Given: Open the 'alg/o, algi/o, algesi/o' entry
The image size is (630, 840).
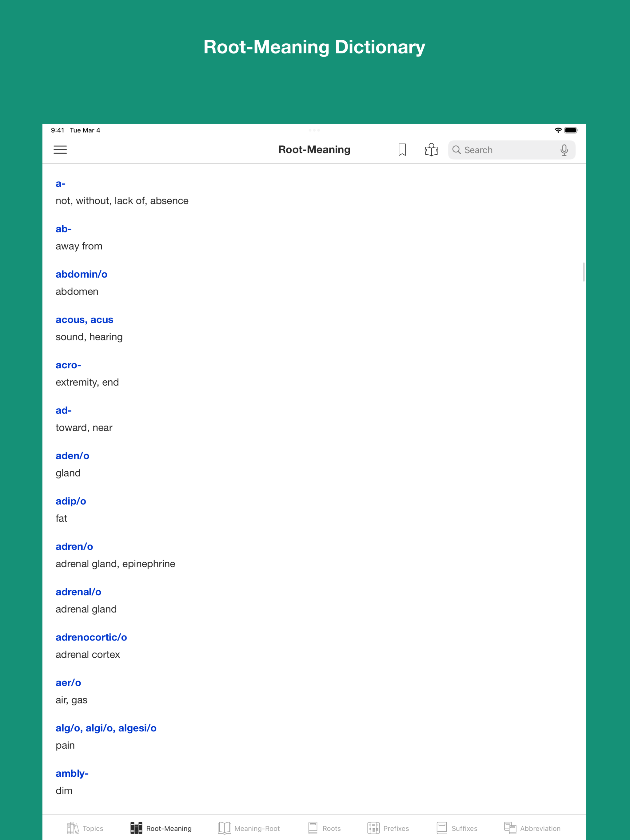Looking at the screenshot, I should pos(106,728).
